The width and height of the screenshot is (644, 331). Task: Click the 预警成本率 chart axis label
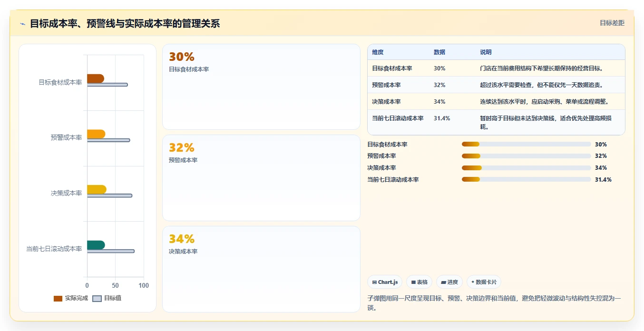(x=67, y=137)
